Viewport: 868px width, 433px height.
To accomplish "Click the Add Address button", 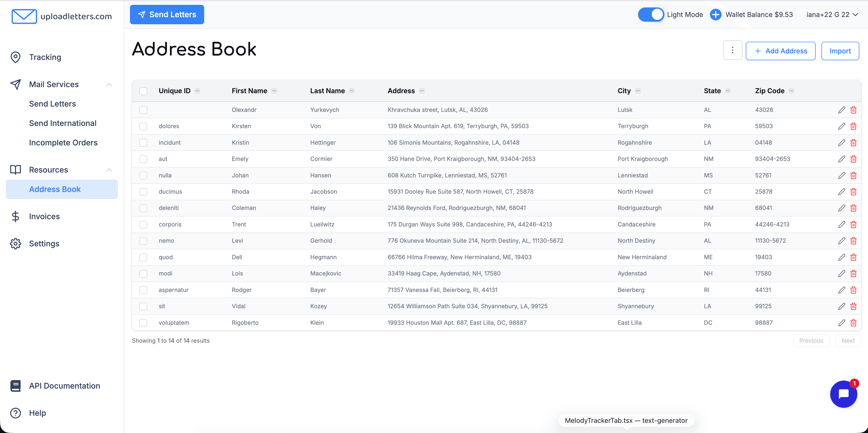I will (780, 51).
